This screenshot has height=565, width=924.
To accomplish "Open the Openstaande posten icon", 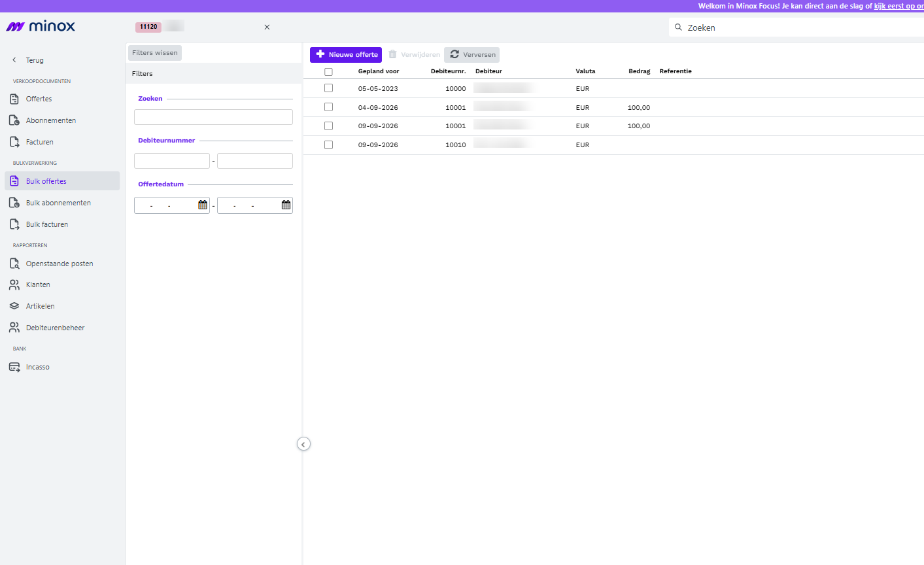I will tap(14, 264).
